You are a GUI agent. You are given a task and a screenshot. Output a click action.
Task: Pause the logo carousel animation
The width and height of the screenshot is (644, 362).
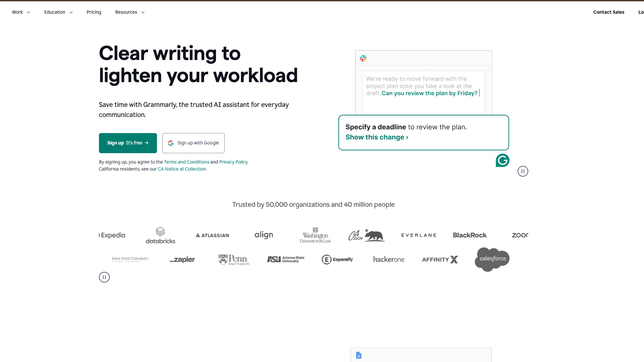click(x=104, y=277)
